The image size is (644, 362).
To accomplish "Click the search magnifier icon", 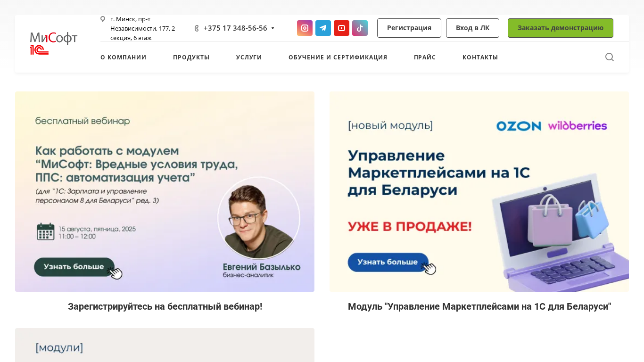I will [x=610, y=57].
